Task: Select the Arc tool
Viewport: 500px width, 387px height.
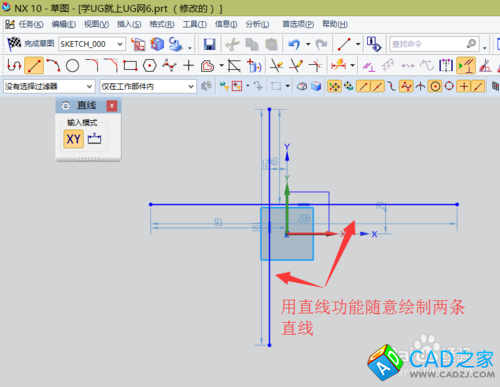Action: [x=53, y=65]
